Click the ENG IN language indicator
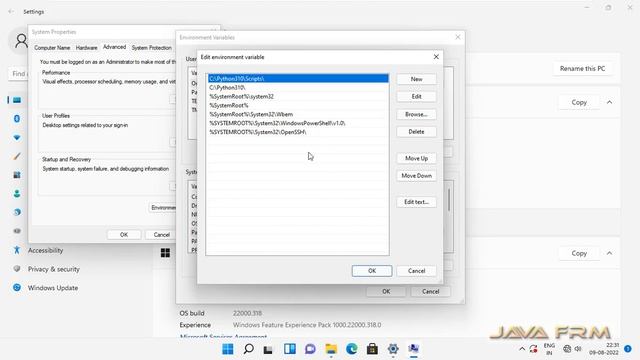This screenshot has width=640, height=360. [x=549, y=349]
